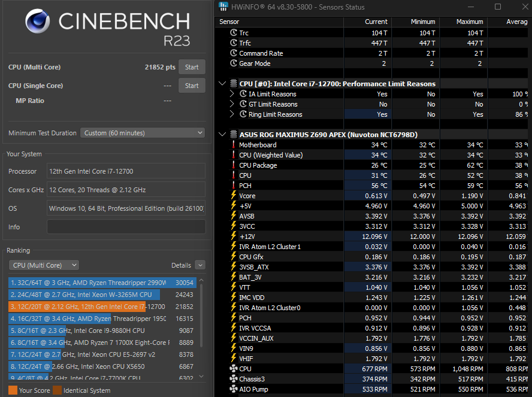532x397 pixels.
Task: Click the Sensor column header
Action: (x=279, y=22)
